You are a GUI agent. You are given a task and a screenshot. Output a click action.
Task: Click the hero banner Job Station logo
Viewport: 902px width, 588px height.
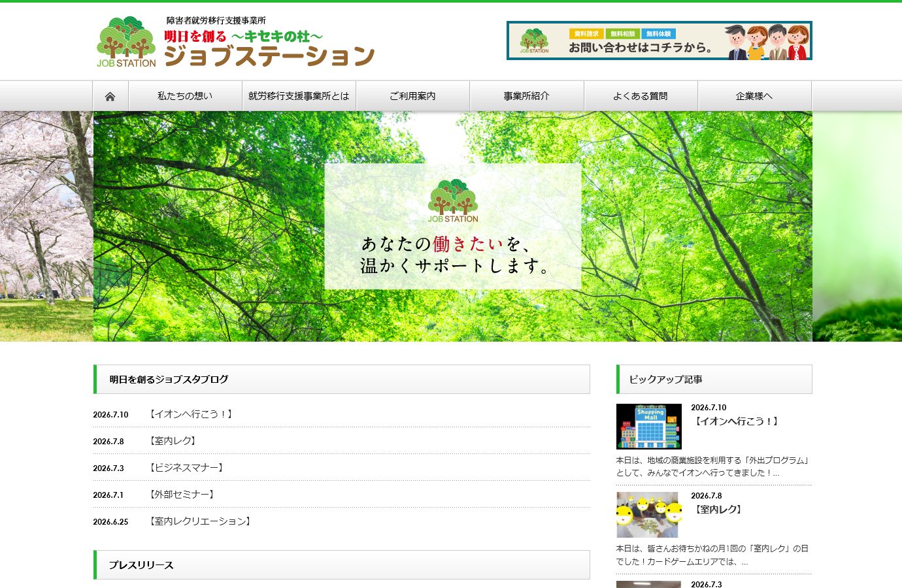click(453, 201)
